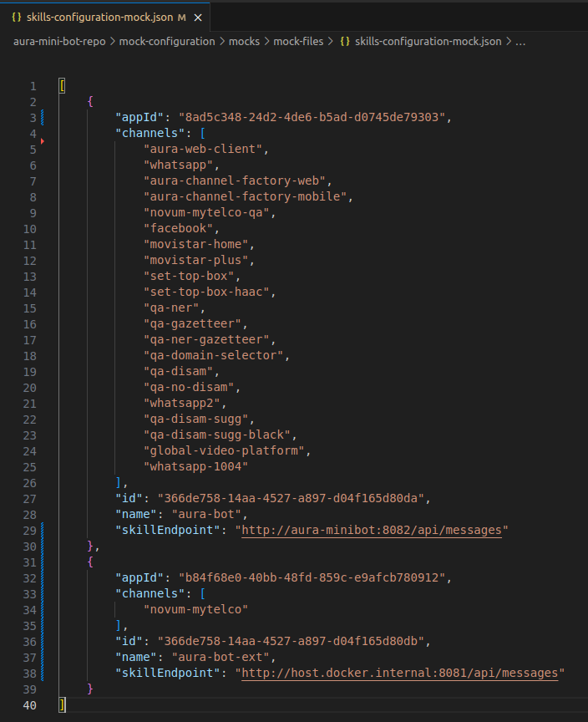Click the "movistar-plus" string
The width and height of the screenshot is (588, 722).
coord(196,260)
